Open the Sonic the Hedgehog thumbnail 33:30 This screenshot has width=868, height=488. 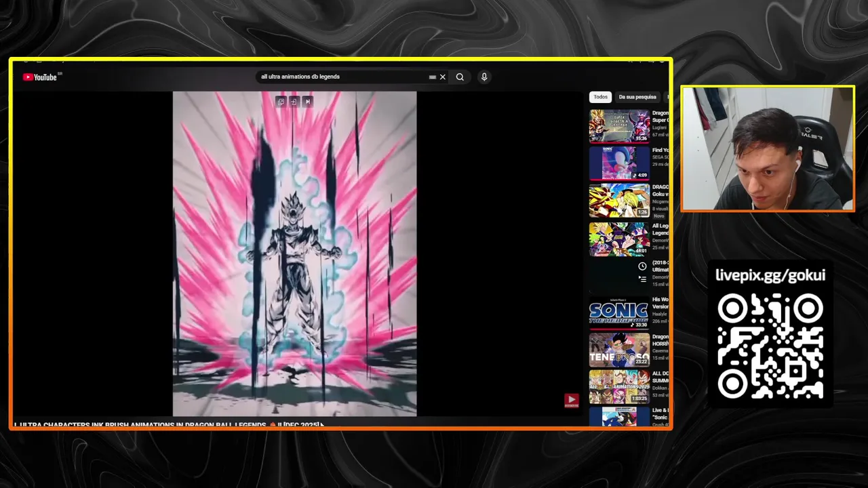[x=619, y=312]
